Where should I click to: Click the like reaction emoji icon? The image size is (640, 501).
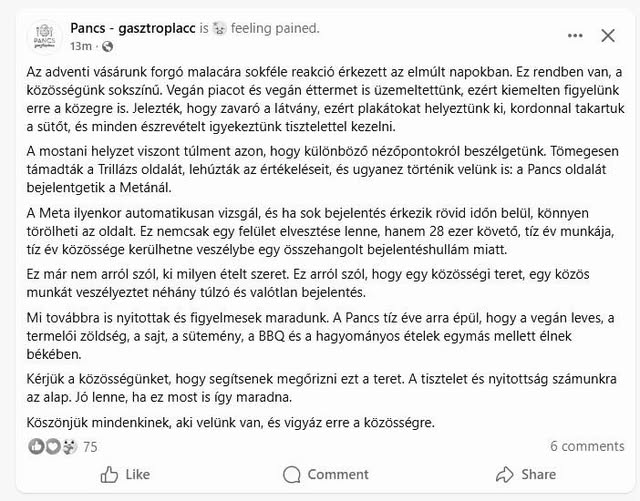tap(37, 446)
